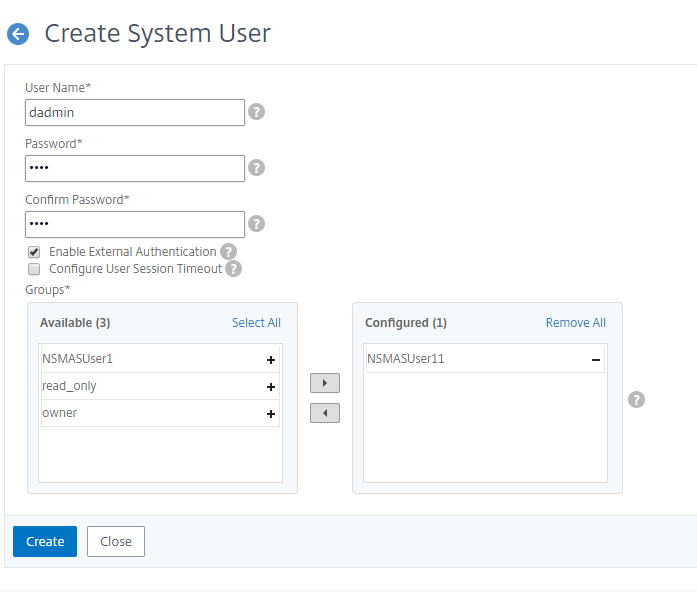Select owner in Available list
The height and width of the screenshot is (592, 697).
[x=160, y=413]
